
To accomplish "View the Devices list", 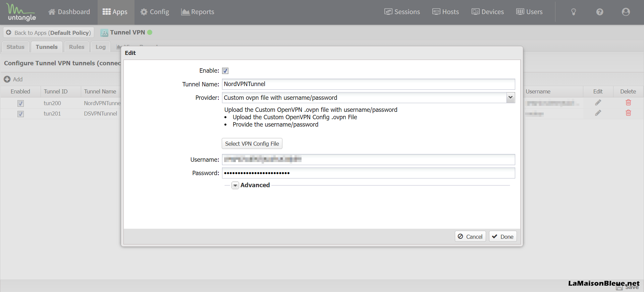I will pos(488,12).
